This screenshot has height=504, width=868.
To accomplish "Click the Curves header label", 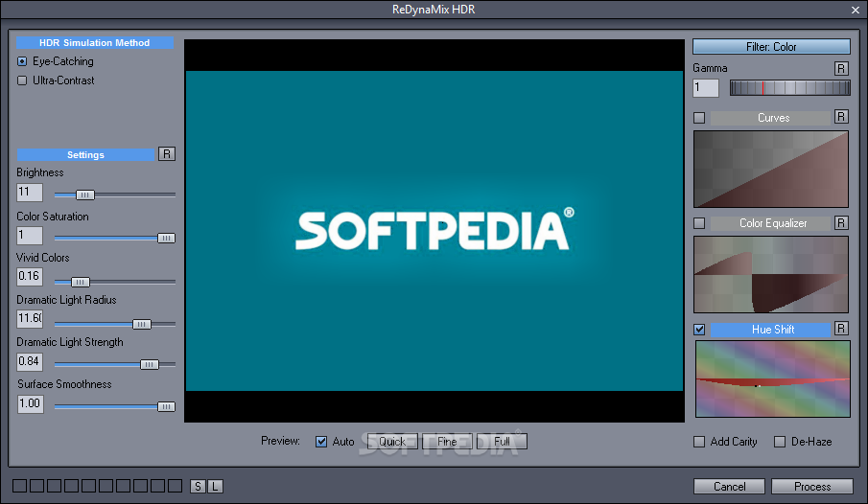I will [x=772, y=118].
